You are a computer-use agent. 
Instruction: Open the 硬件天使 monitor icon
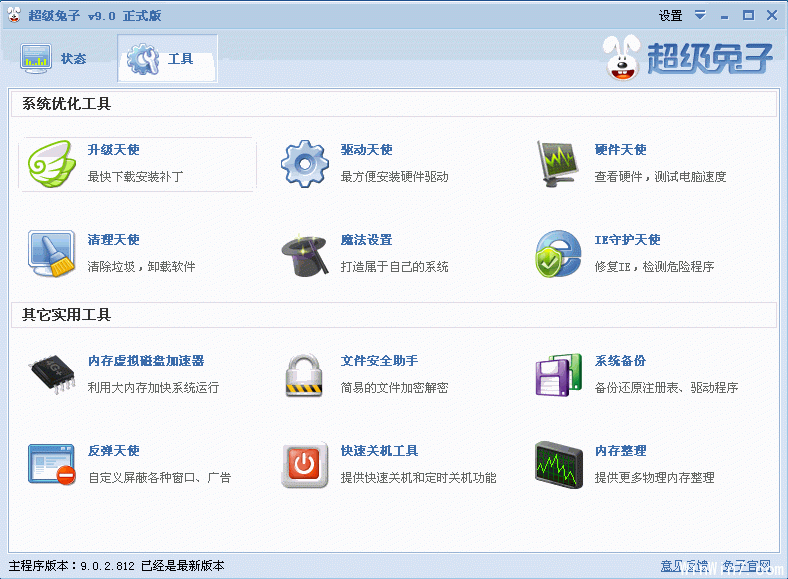(x=558, y=164)
